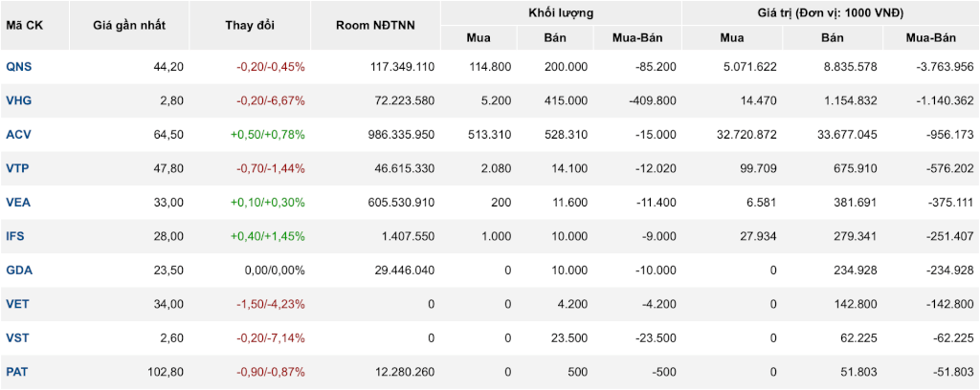Sort by Giá gần nhất column header

point(129,26)
